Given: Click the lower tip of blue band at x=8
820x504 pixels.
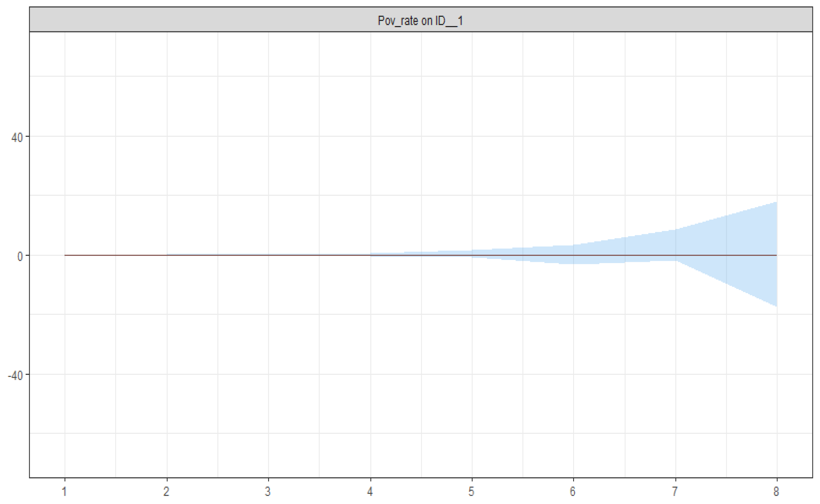Looking at the screenshot, I should [776, 305].
